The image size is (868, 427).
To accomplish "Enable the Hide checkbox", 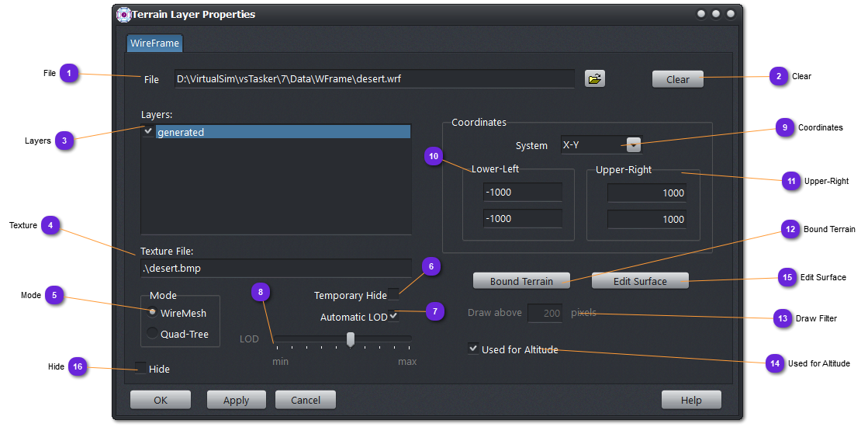I will click(140, 369).
